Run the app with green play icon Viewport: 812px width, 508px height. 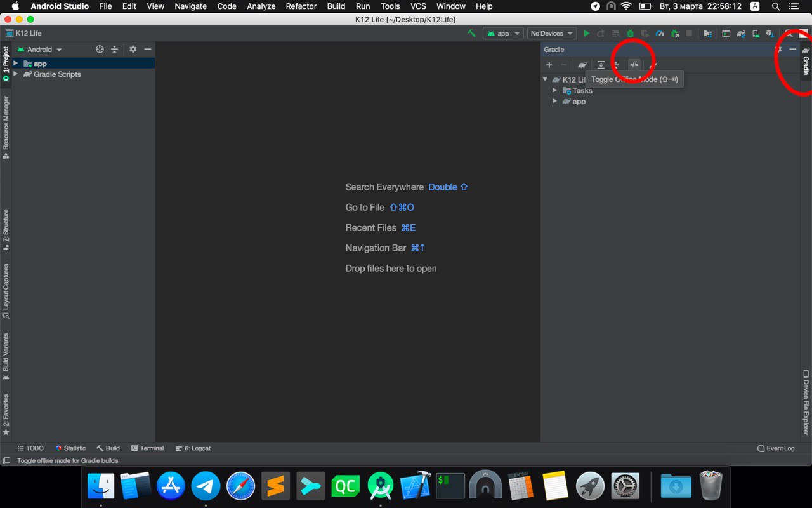click(586, 33)
